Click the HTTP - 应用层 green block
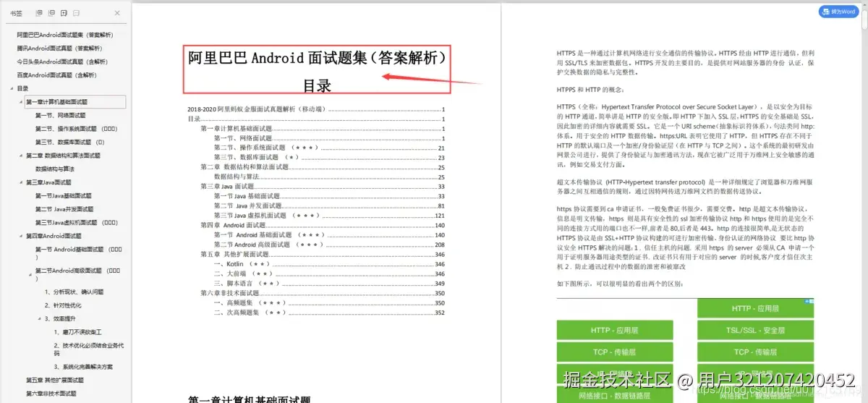868x403 pixels. [x=614, y=331]
